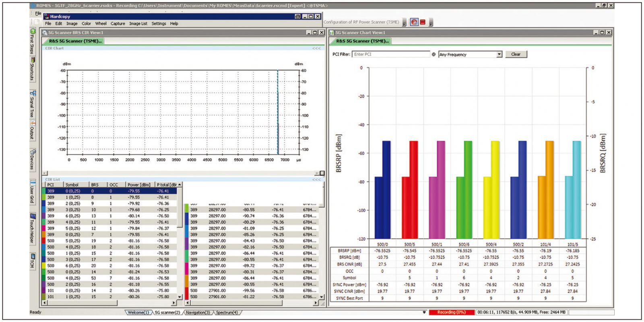
Task: Switch to the Welcome(1) tab
Action: 138,312
